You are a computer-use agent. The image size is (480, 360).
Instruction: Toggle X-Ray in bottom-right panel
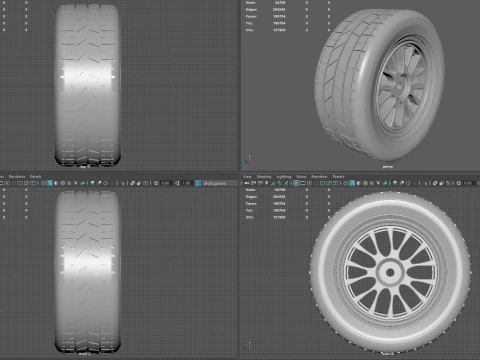(x=435, y=183)
